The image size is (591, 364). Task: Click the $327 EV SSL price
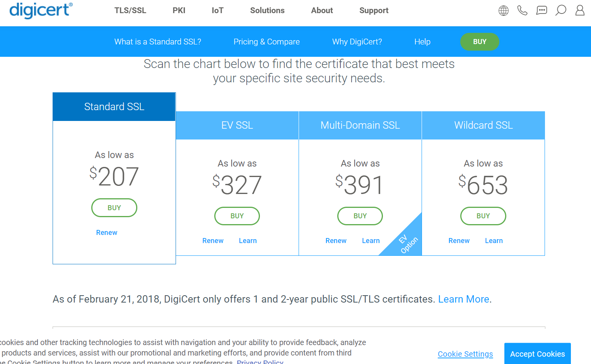click(237, 185)
